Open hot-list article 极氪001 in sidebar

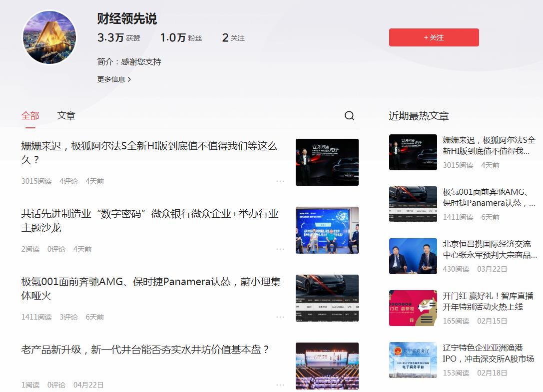(489, 197)
